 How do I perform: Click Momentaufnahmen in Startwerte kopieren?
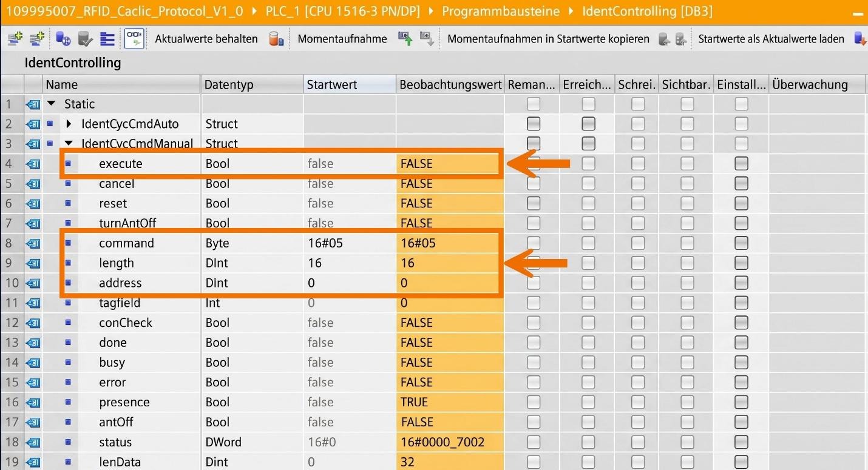click(549, 39)
